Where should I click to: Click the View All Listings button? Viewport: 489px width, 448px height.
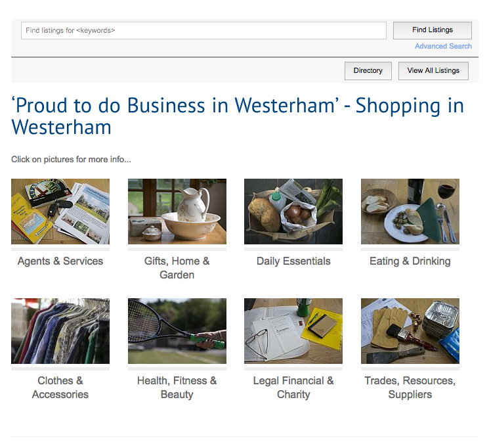point(433,70)
